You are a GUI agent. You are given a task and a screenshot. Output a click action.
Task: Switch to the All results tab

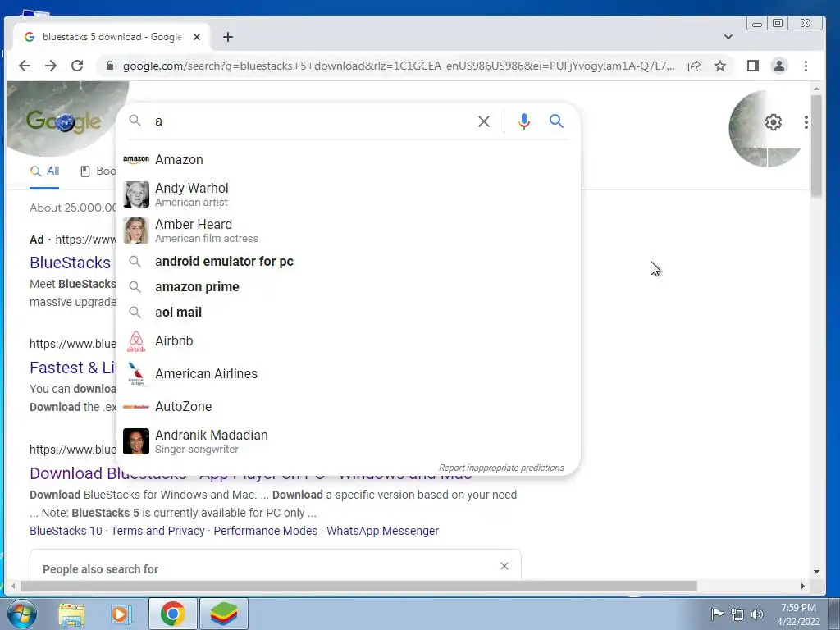44,171
